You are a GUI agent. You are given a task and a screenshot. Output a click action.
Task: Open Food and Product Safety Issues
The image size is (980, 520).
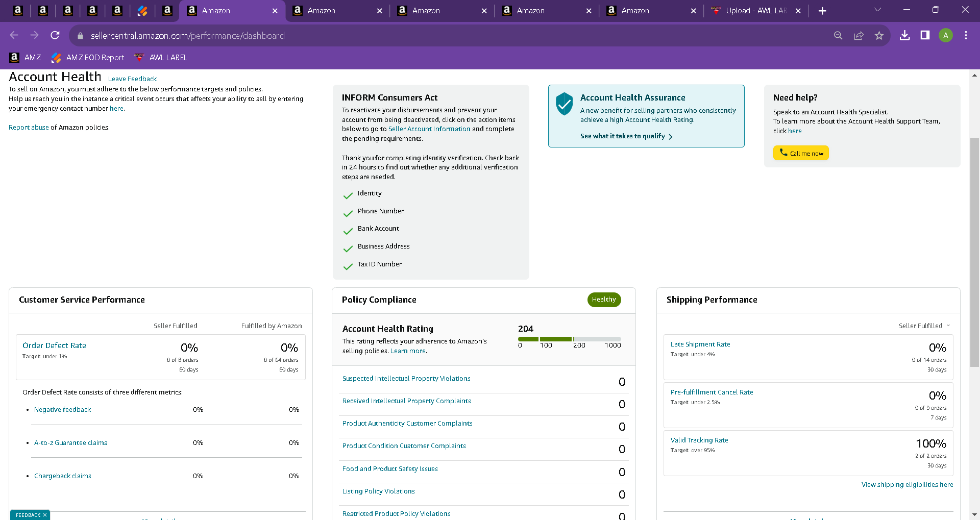390,469
